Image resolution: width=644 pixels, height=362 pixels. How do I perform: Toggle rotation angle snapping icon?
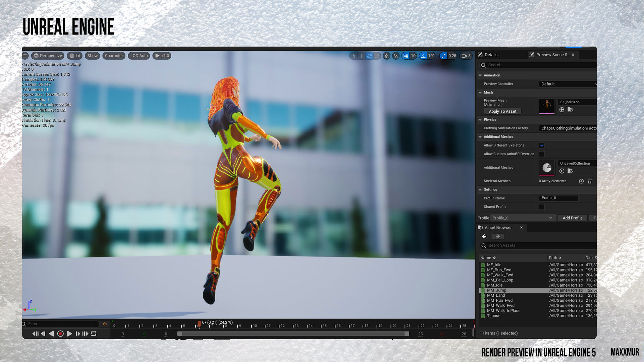click(x=423, y=56)
